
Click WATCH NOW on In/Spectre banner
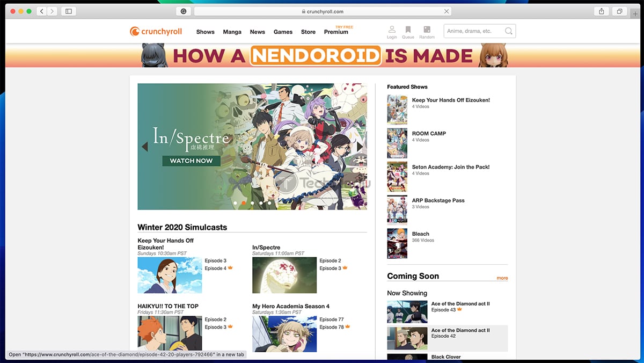click(x=191, y=161)
